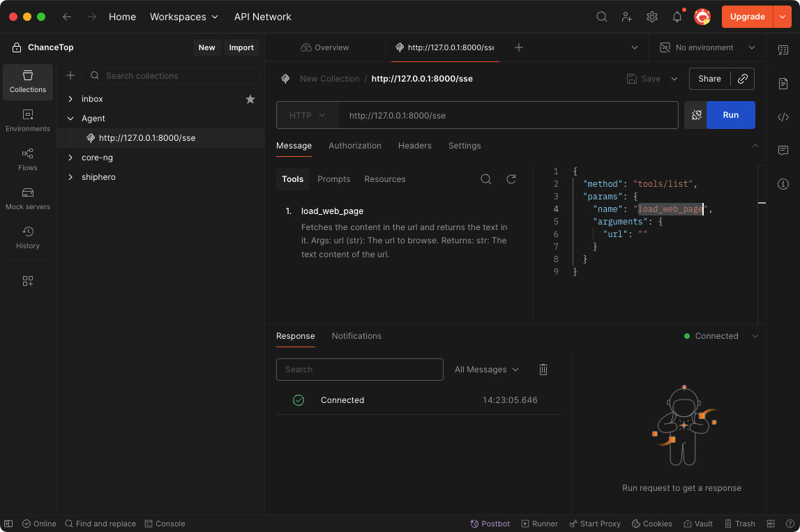Open the Flows sidebar panel

[x=28, y=159]
